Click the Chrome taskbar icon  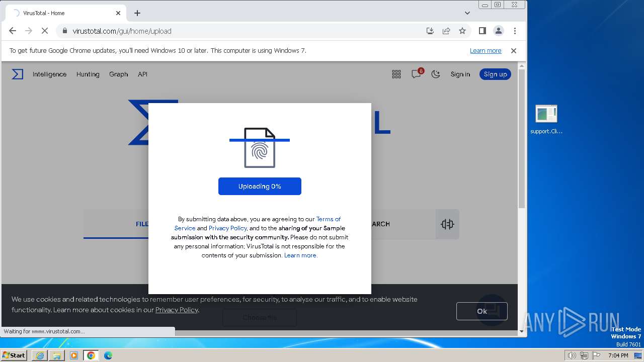(x=91, y=355)
